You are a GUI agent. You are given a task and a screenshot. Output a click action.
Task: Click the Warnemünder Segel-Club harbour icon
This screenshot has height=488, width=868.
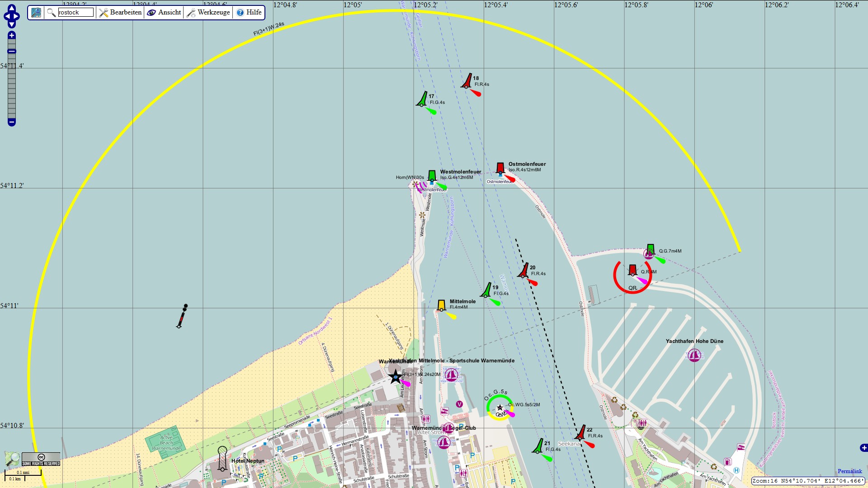(448, 428)
